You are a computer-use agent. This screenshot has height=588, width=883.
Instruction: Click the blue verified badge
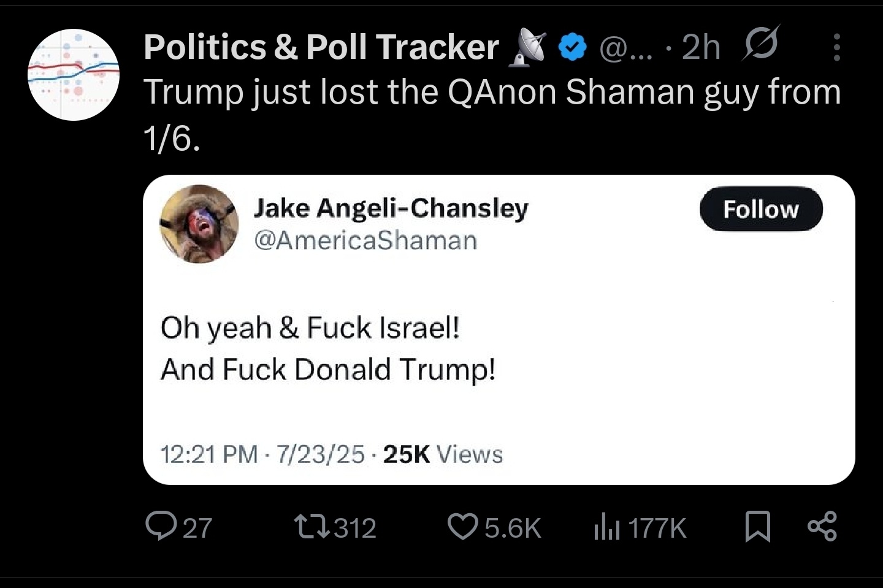point(573,48)
